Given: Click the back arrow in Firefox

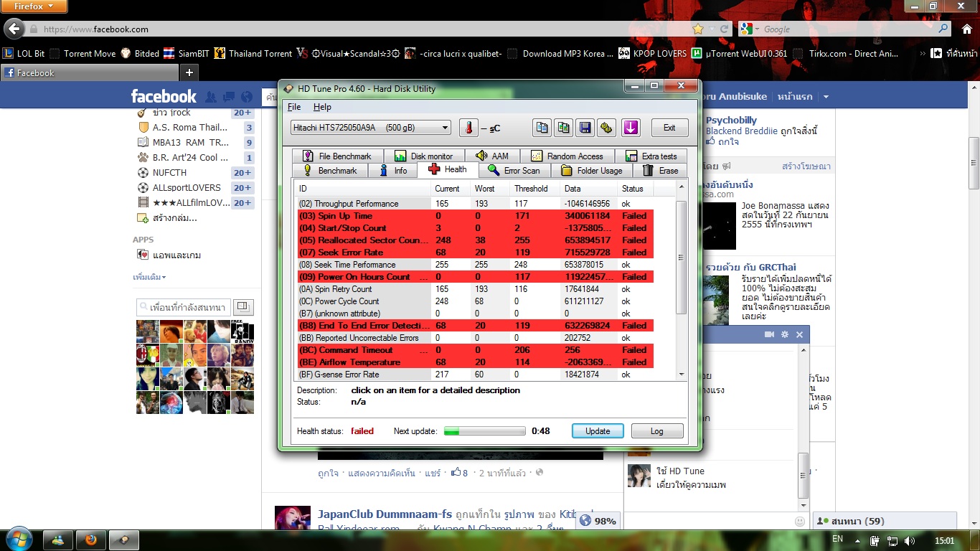Looking at the screenshot, I should coord(14,29).
